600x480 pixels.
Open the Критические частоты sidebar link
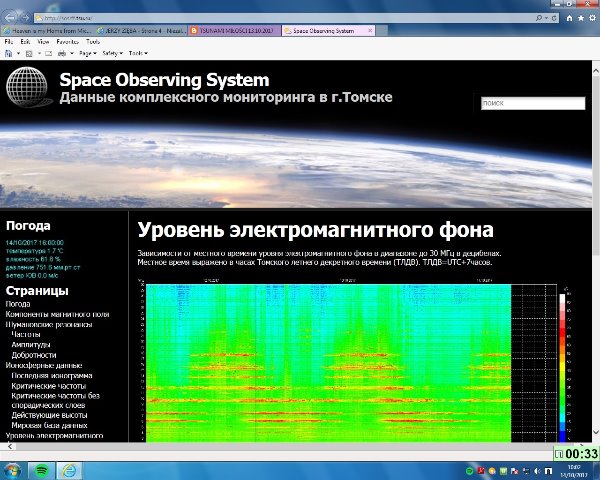pos(52,386)
